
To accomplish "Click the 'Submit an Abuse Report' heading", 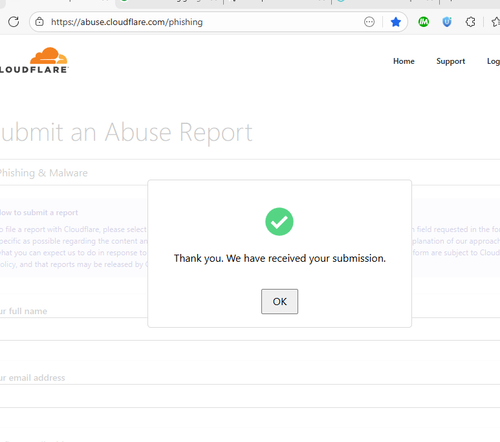I will coord(126,133).
